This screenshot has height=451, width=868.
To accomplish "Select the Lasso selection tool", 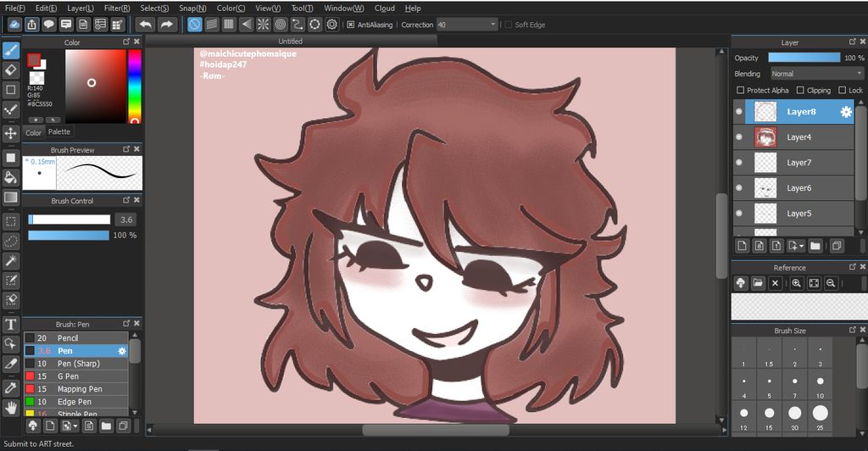I will coord(10,242).
